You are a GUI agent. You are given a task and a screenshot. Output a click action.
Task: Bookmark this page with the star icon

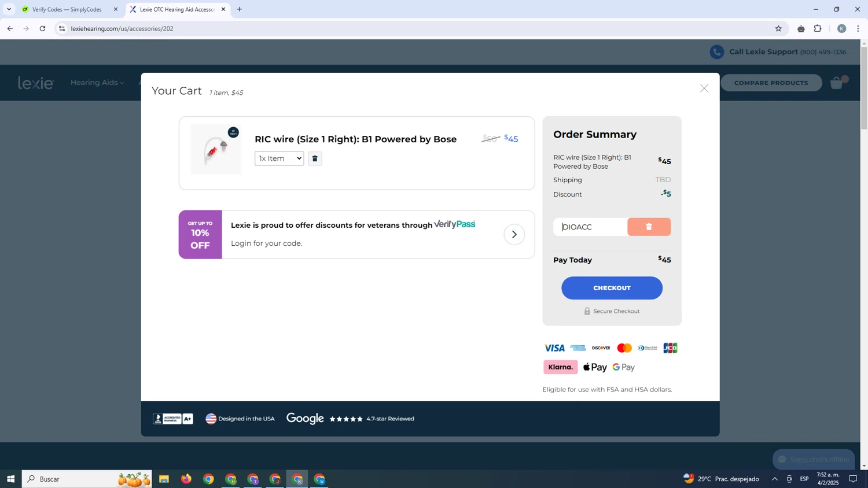778,28
